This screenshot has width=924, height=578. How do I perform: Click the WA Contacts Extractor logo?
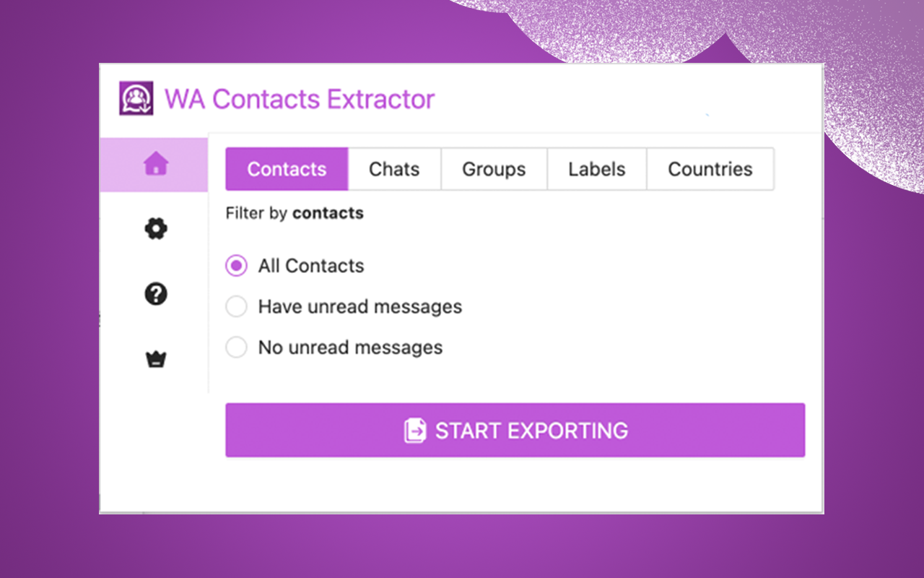click(x=136, y=98)
